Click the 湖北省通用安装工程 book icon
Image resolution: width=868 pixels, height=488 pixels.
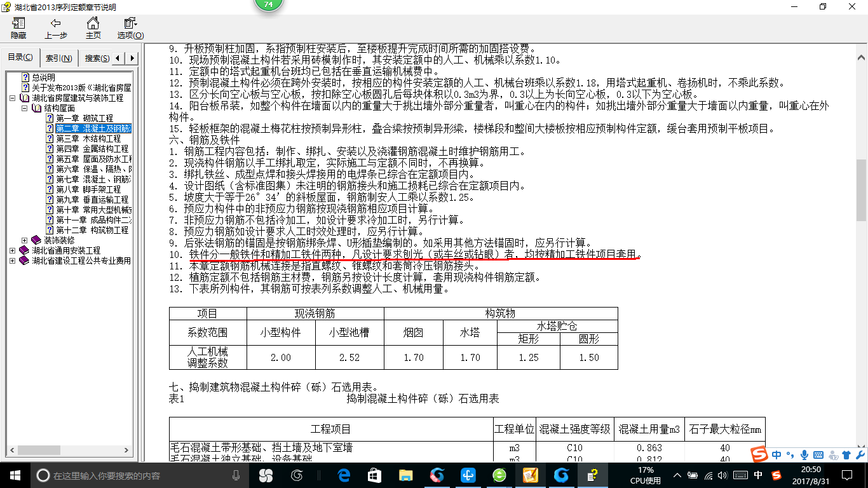pos(25,250)
